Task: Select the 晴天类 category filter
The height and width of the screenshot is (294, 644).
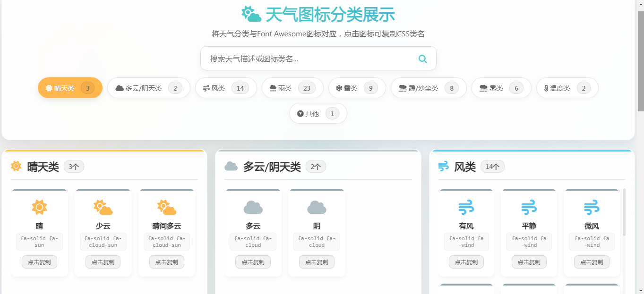Action: pyautogui.click(x=70, y=88)
